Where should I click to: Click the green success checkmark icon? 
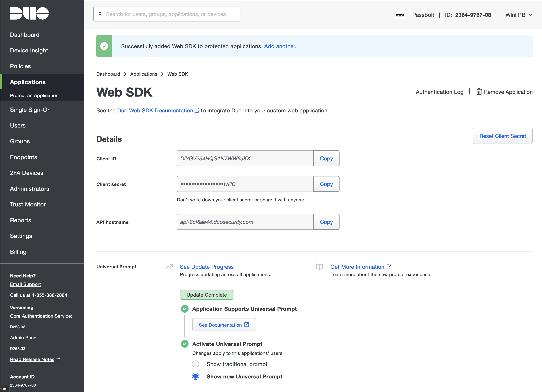104,46
